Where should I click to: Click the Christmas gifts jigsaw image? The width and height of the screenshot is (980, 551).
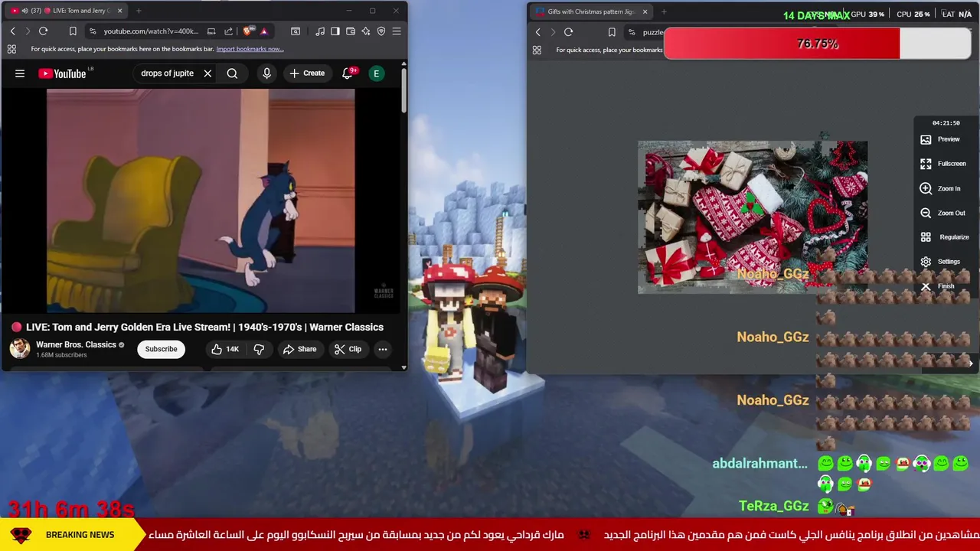point(753,217)
